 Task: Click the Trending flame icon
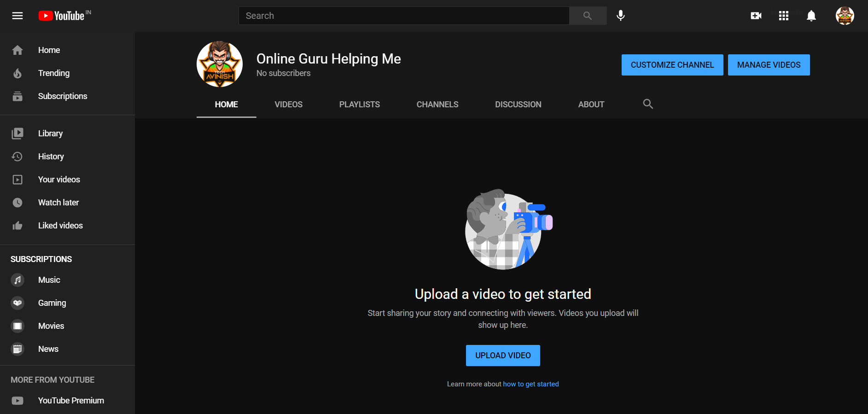point(17,73)
